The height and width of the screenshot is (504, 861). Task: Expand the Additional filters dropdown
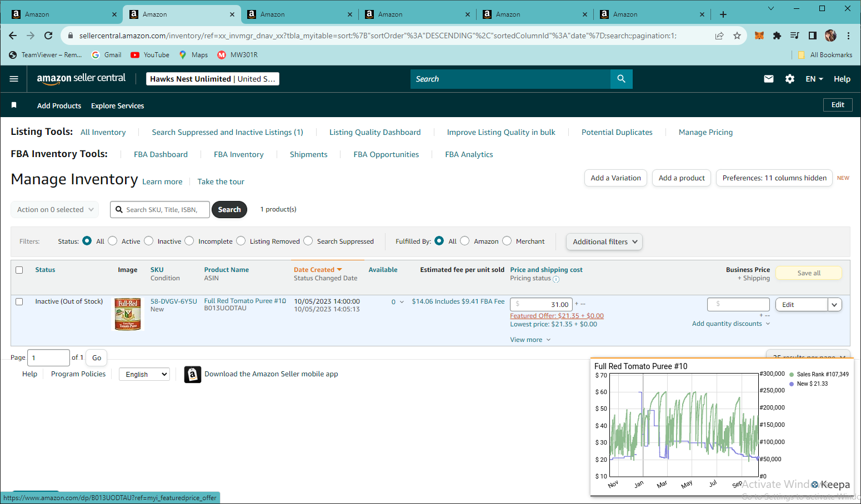coord(604,241)
